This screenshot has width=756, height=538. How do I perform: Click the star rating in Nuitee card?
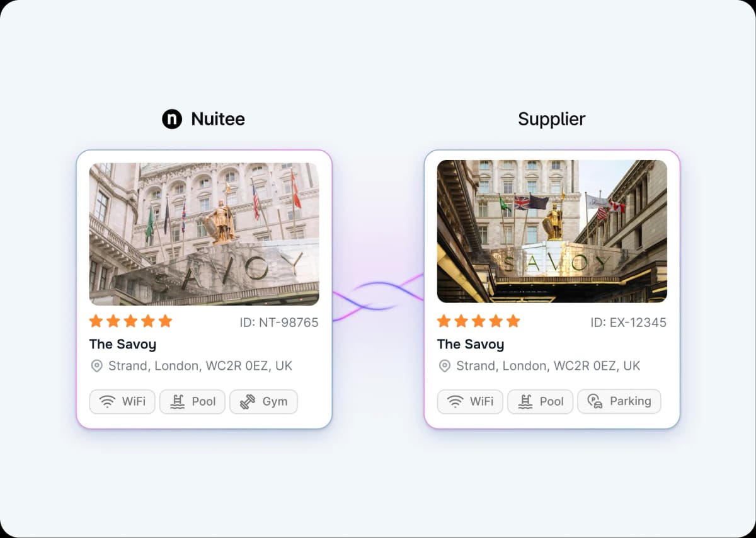point(130,321)
